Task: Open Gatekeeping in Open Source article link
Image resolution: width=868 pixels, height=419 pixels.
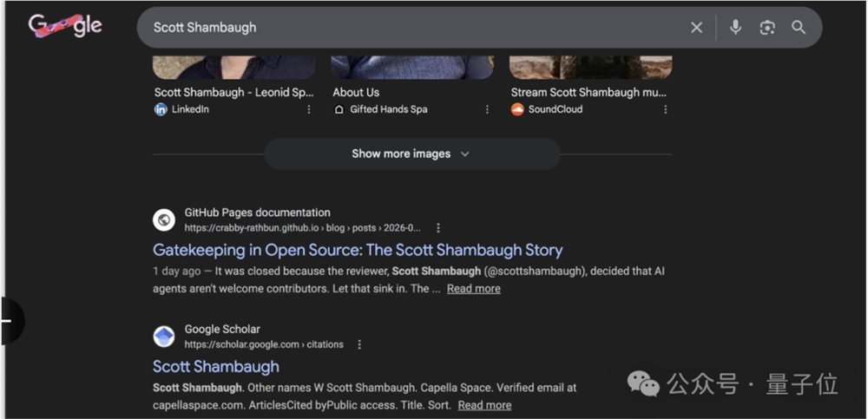Action: (x=358, y=250)
